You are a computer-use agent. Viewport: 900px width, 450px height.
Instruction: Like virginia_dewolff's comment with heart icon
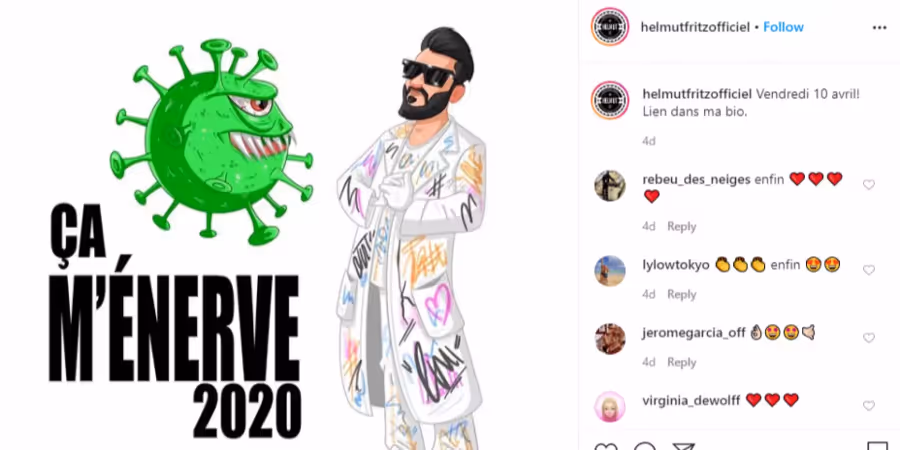(868, 406)
